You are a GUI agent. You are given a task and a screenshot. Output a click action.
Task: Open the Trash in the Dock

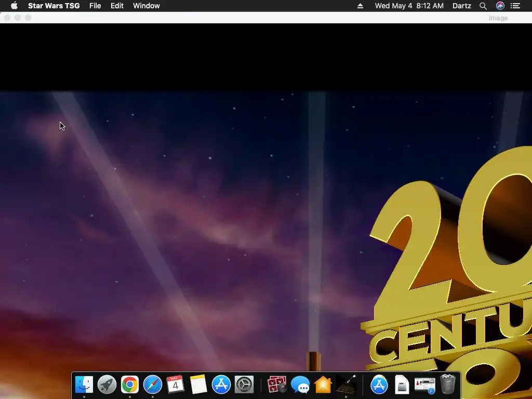pyautogui.click(x=447, y=384)
